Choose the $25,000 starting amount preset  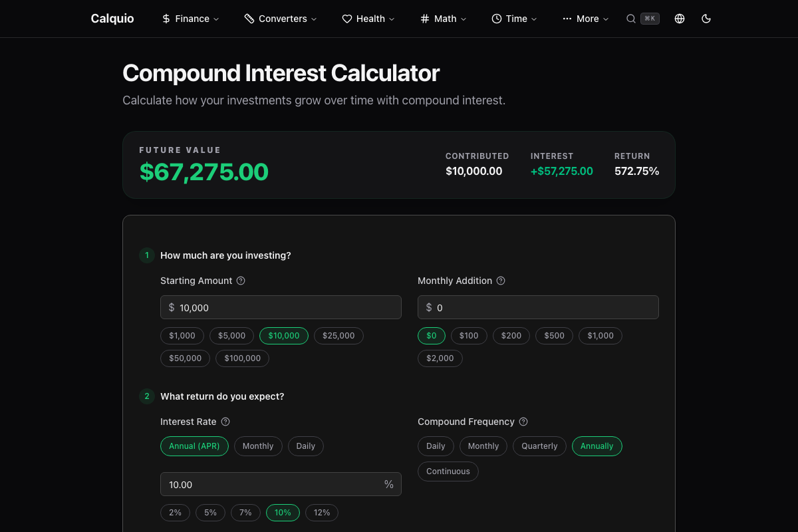tap(338, 336)
